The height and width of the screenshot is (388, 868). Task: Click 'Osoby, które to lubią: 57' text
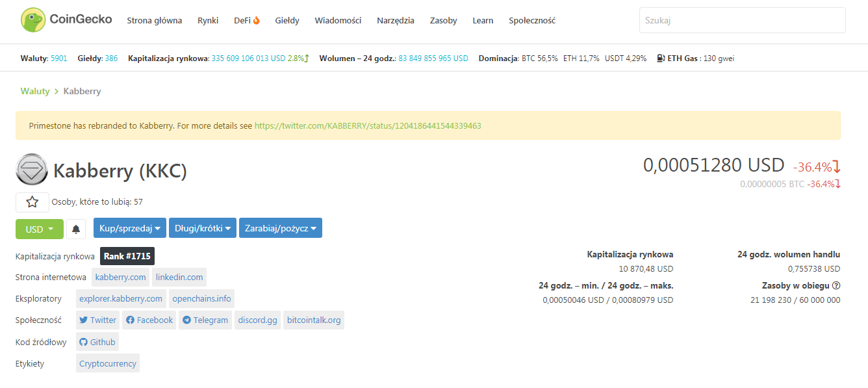point(97,202)
